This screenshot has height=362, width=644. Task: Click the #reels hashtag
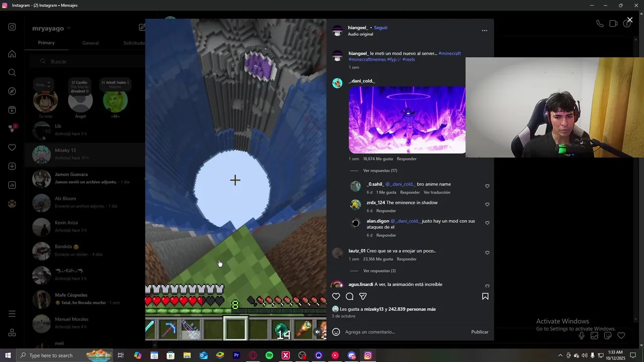pyautogui.click(x=409, y=59)
